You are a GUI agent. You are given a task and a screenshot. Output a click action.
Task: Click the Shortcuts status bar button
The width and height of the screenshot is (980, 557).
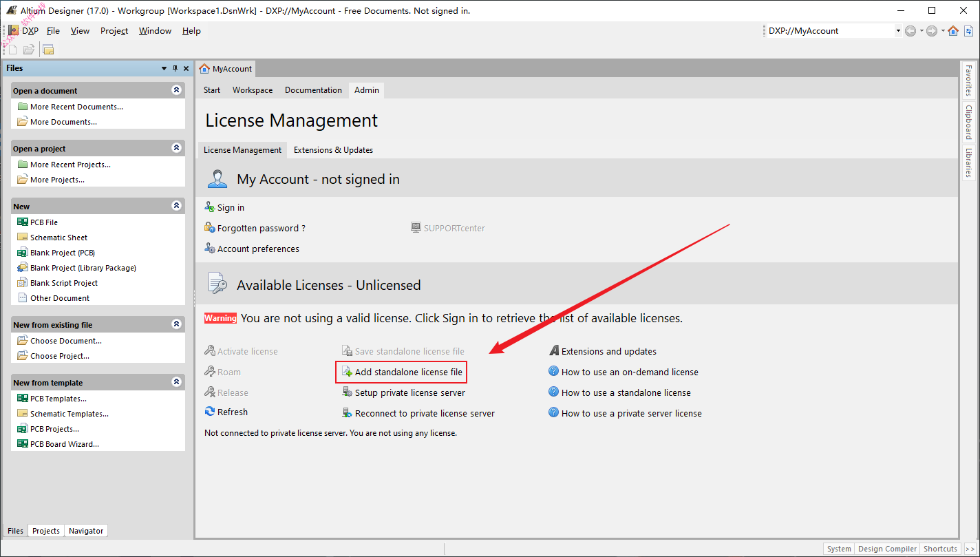point(940,549)
